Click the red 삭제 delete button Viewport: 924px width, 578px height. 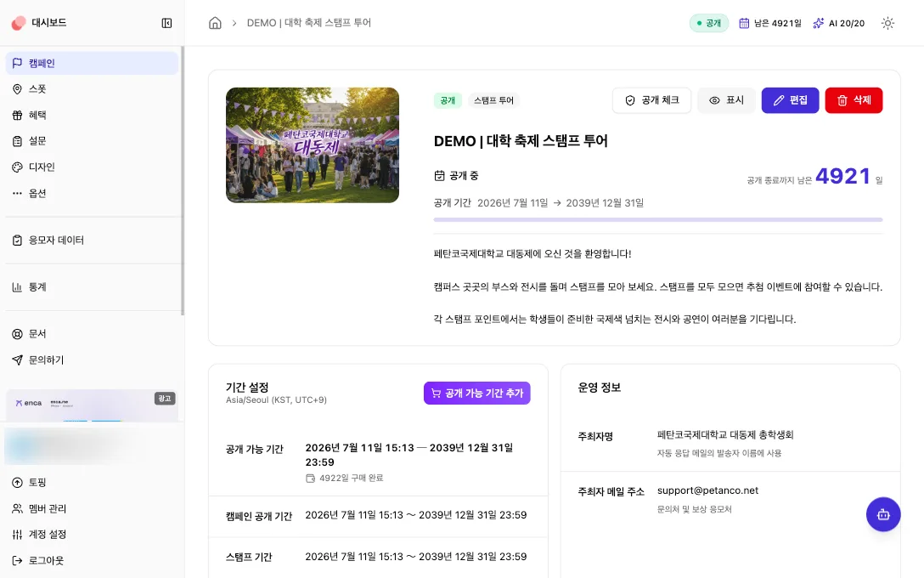854,100
